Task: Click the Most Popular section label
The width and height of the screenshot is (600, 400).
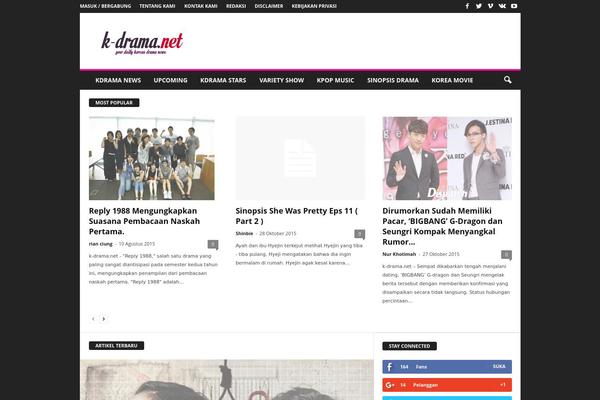Action: tap(114, 103)
